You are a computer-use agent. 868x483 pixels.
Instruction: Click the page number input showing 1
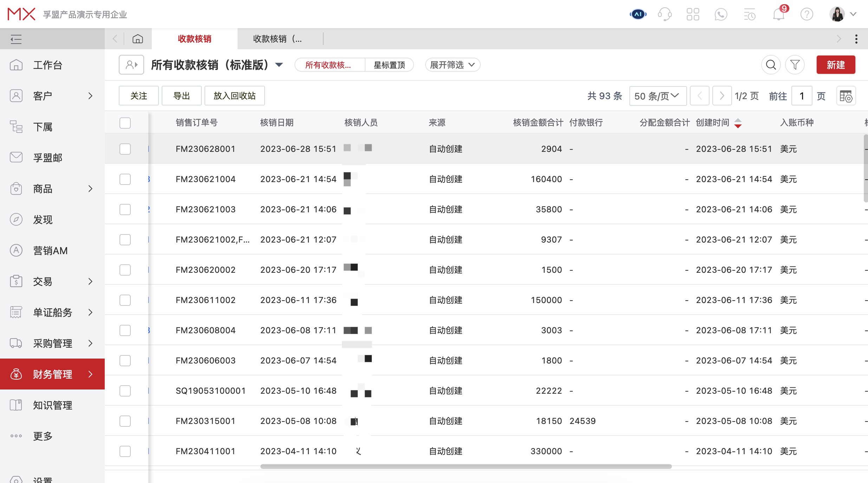802,95
